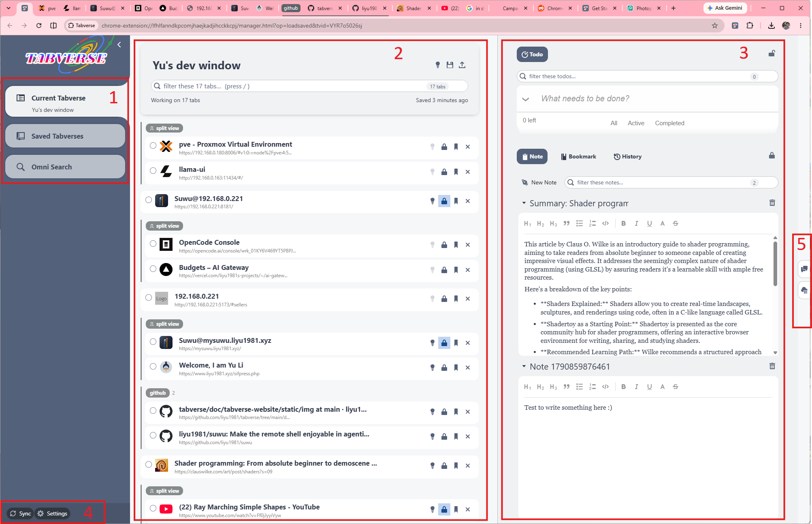The image size is (812, 524).
Task: Insert a bulleted list in the Summary note toolbar
Action: coord(580,223)
